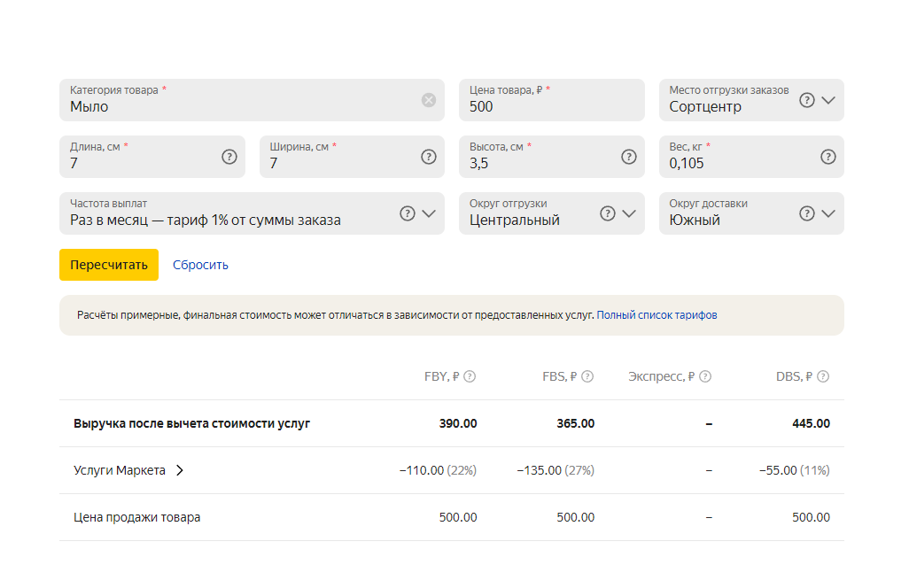Expand the Место отгрузки заказов dropdown
The width and height of the screenshot is (909, 588).
828,100
